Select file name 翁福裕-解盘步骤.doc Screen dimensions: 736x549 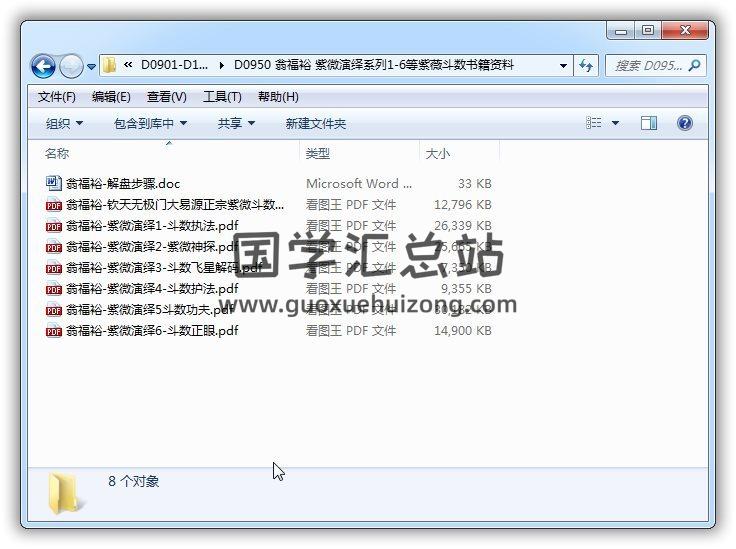[x=123, y=183]
